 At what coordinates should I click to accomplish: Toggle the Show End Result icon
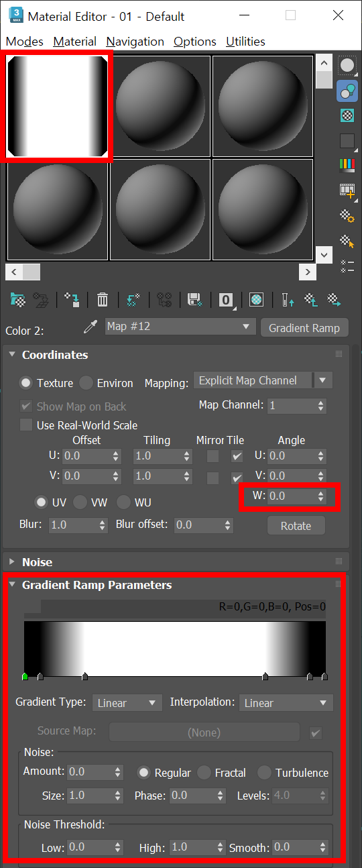(x=288, y=300)
